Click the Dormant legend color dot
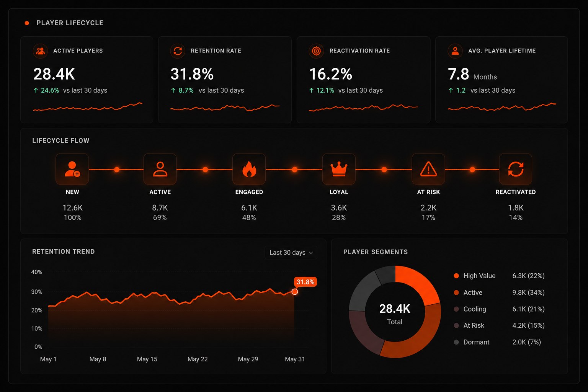Viewport: 588px width, 392px height. pos(456,342)
